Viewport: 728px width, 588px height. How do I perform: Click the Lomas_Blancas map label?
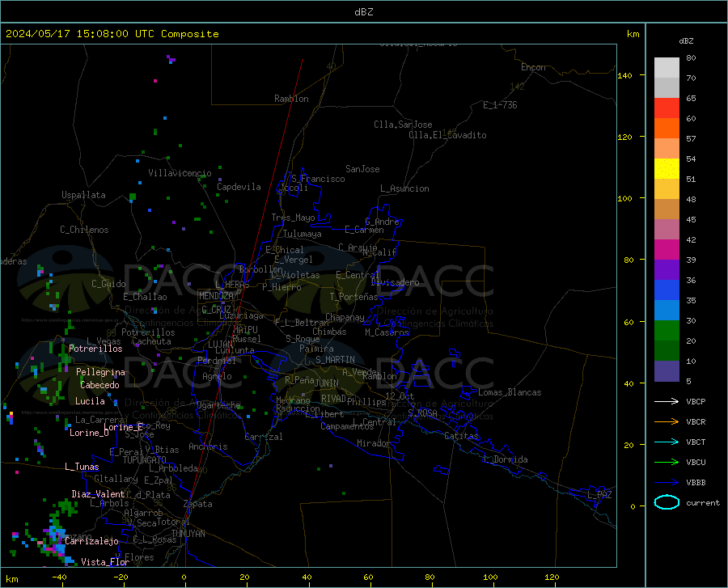tap(510, 392)
